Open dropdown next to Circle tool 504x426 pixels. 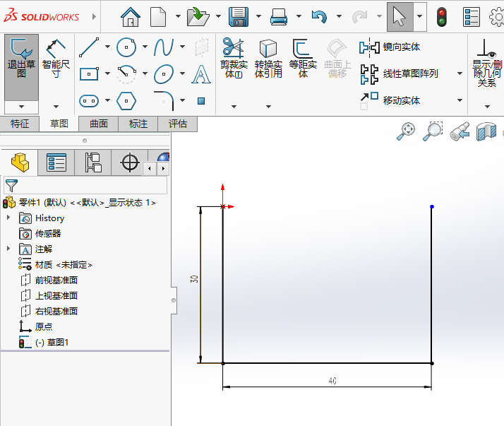click(145, 47)
